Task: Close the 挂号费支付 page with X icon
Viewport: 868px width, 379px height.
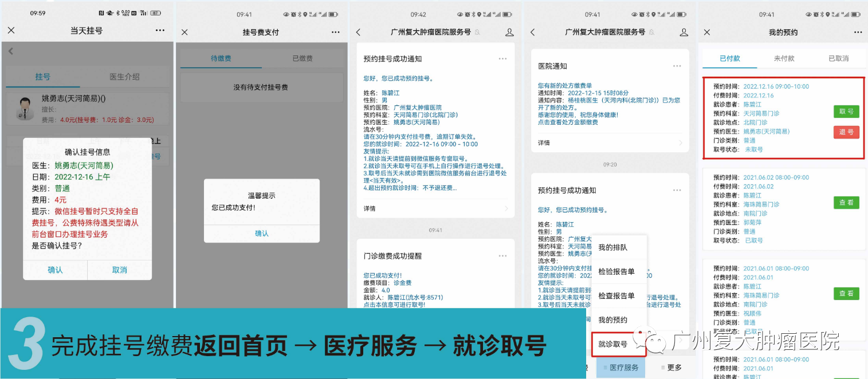Action: (x=184, y=33)
